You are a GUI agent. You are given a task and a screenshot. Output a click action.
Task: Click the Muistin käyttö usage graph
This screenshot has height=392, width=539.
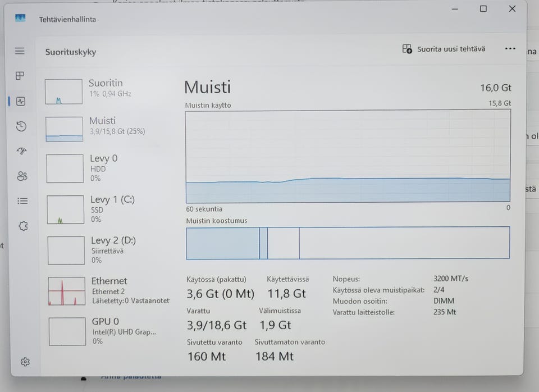pyautogui.click(x=348, y=157)
